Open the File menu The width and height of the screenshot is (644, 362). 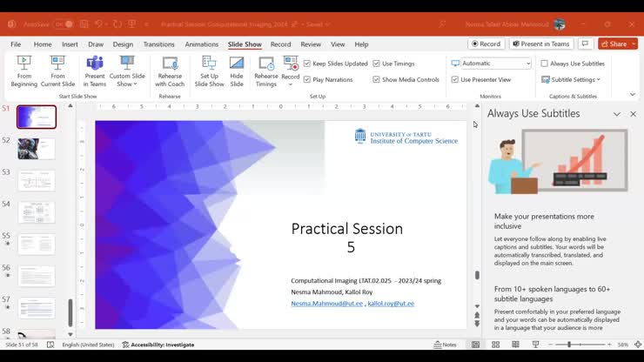16,44
